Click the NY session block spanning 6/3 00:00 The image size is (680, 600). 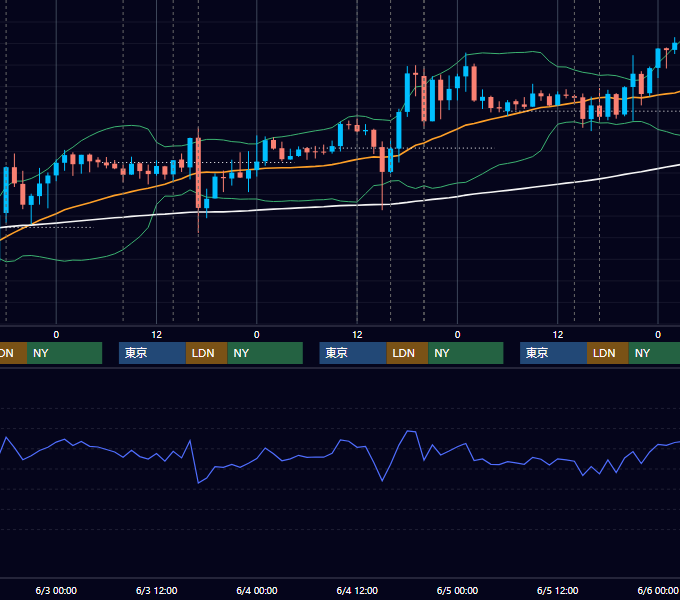tap(64, 353)
